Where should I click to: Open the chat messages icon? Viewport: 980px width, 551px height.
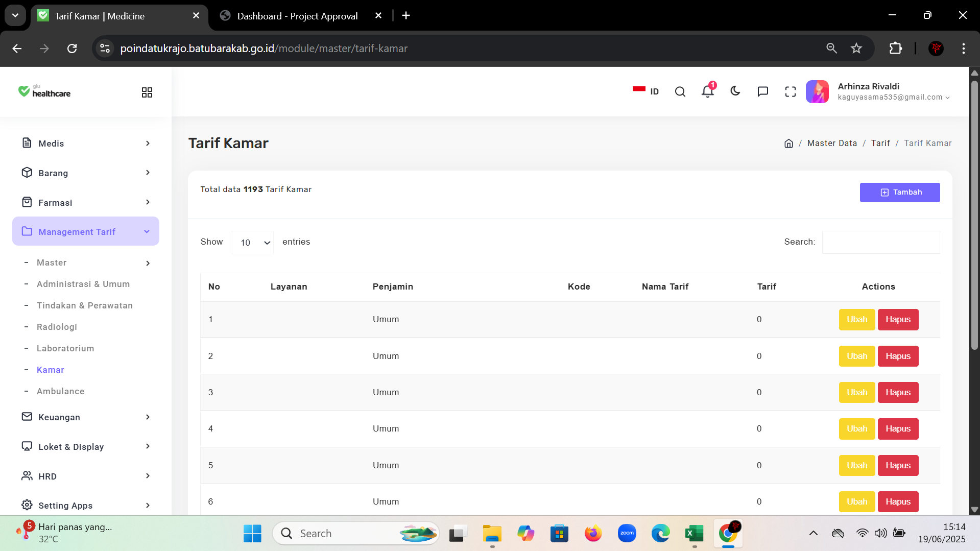762,92
